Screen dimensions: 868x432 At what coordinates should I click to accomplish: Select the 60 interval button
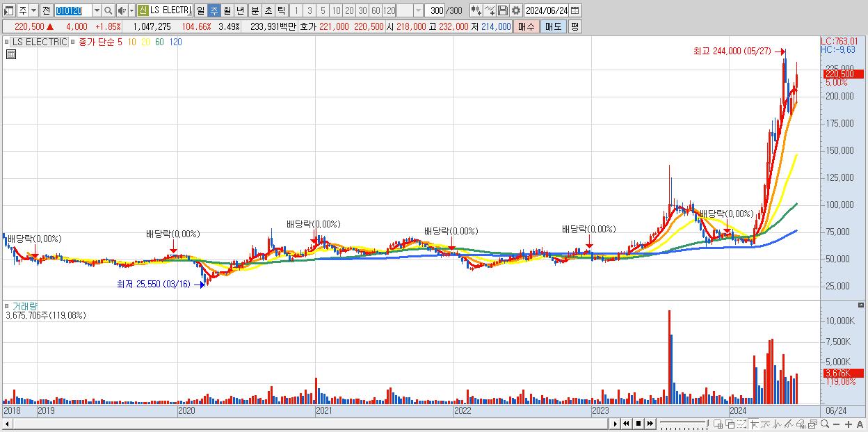(376, 10)
